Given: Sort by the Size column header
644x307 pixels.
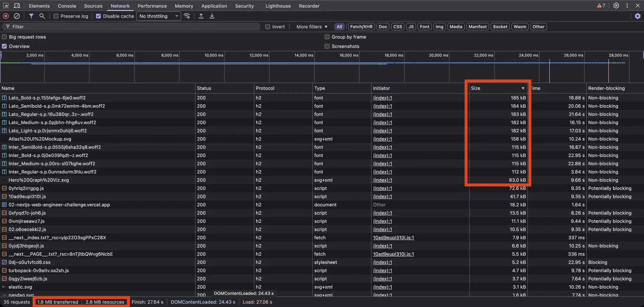Looking at the screenshot, I should pos(498,88).
